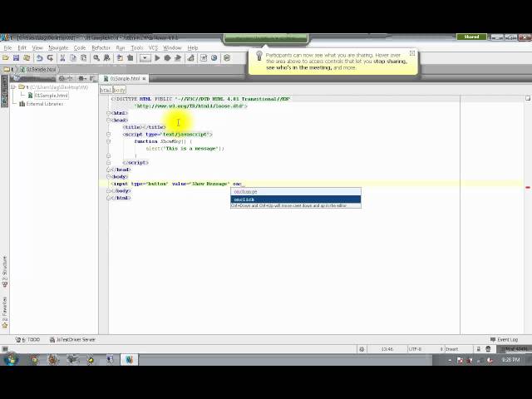Open the Refactor menu
This screenshot has height=399, width=532.
click(x=101, y=48)
